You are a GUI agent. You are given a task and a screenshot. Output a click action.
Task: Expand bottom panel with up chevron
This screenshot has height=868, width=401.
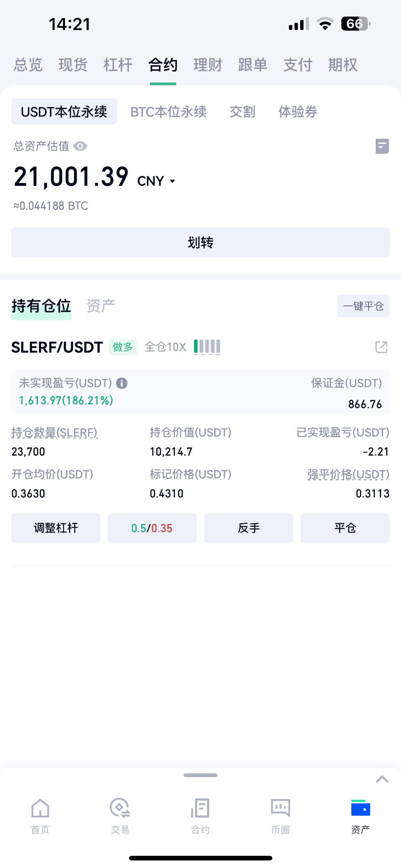382,779
